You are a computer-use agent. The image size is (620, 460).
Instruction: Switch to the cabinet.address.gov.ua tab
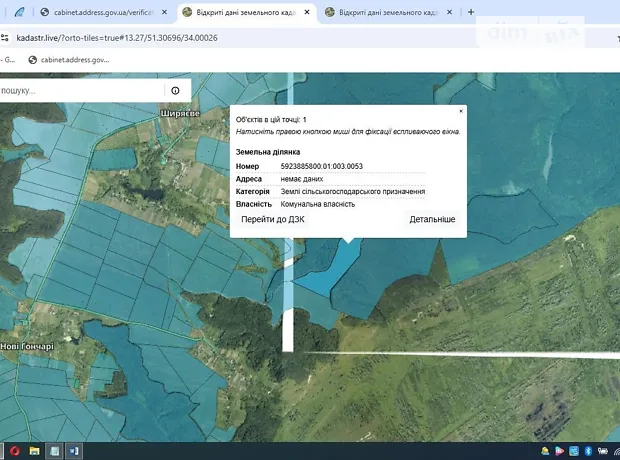(x=100, y=13)
